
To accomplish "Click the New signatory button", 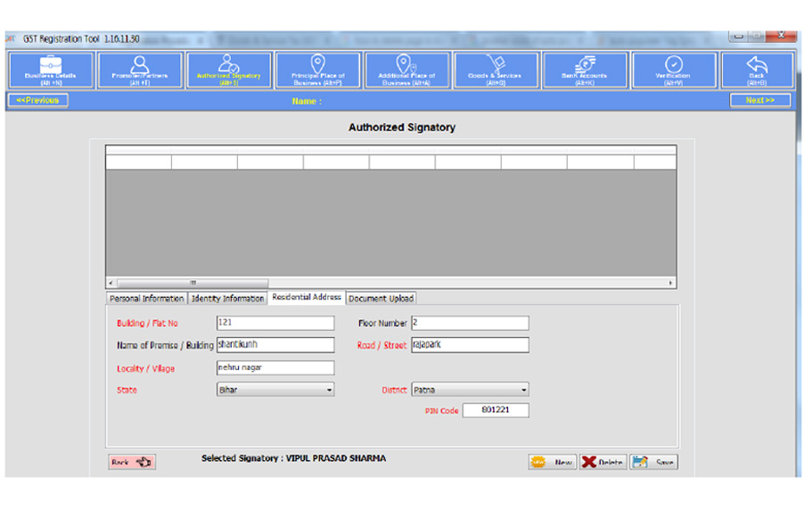I will (x=553, y=462).
